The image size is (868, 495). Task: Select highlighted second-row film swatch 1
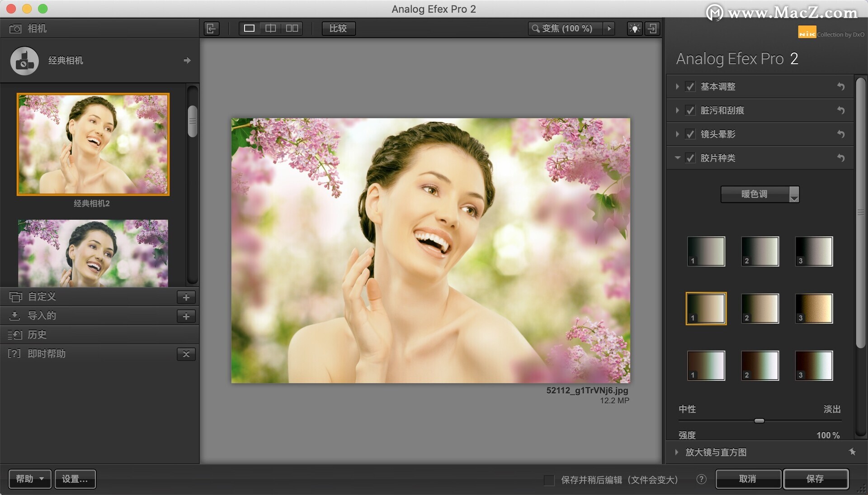pos(706,309)
